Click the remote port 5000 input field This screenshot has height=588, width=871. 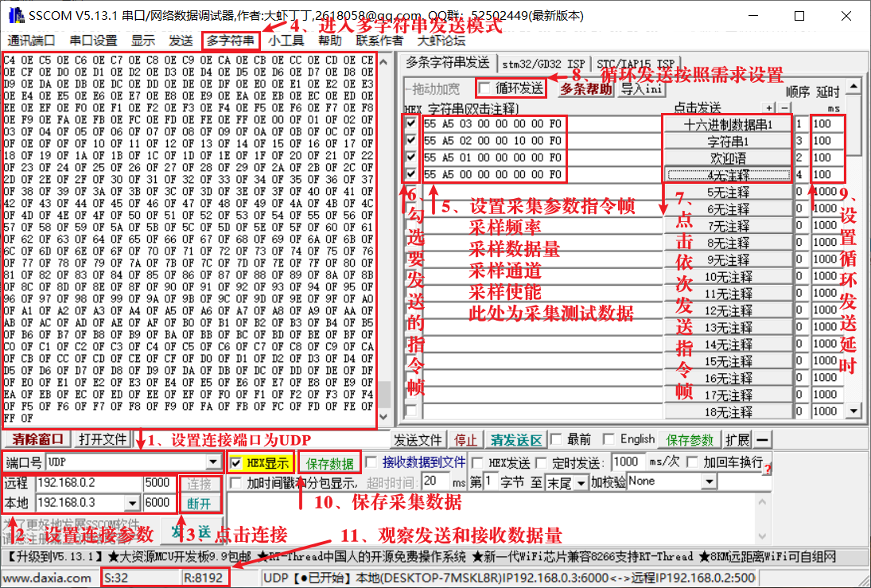coord(160,483)
